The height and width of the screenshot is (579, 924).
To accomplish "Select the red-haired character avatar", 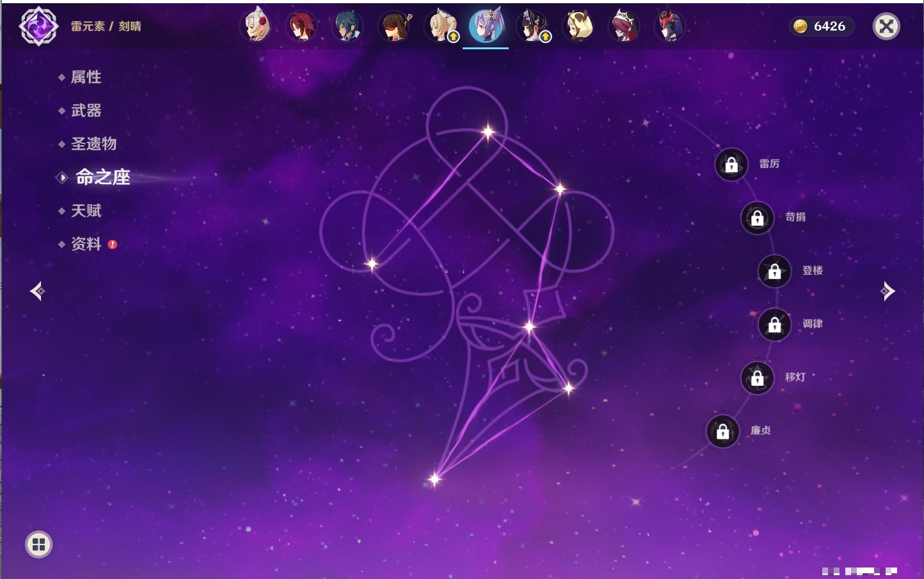I will [x=302, y=26].
